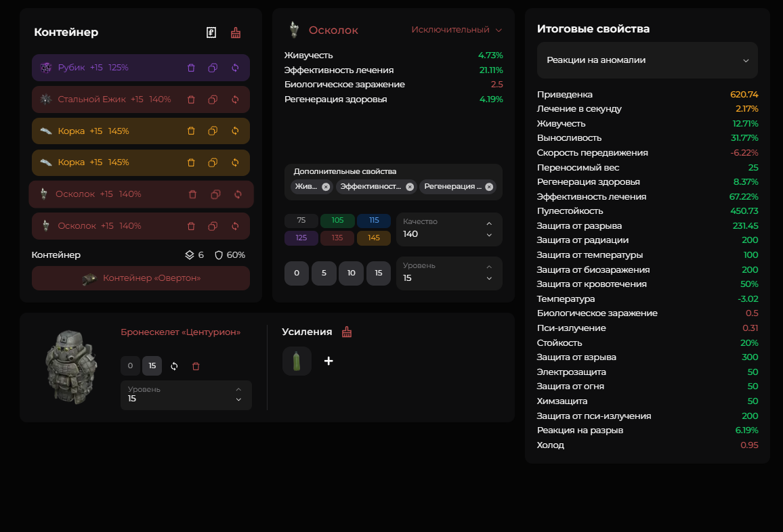Image resolution: width=783 pixels, height=532 pixels.
Task: Clear all Усиления with broom icon
Action: point(347,332)
